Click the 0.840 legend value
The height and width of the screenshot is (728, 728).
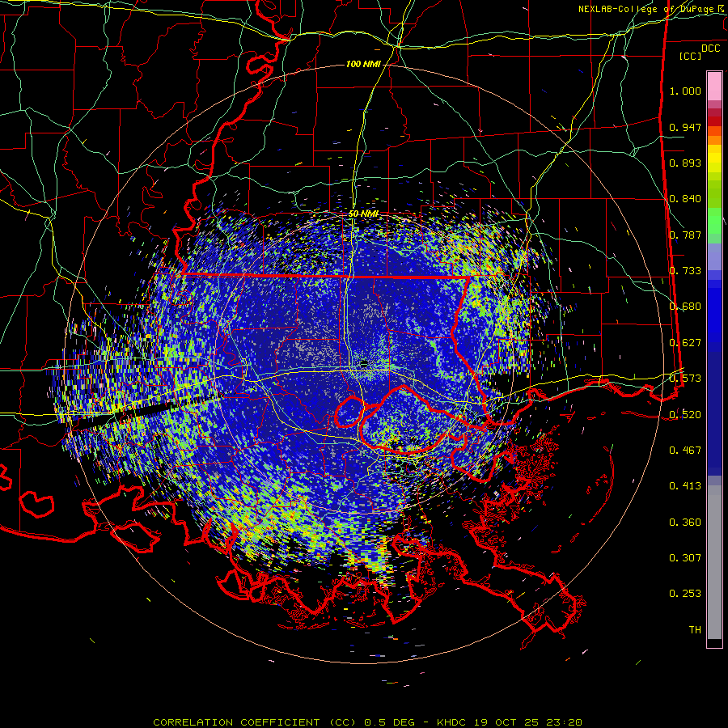[685, 199]
